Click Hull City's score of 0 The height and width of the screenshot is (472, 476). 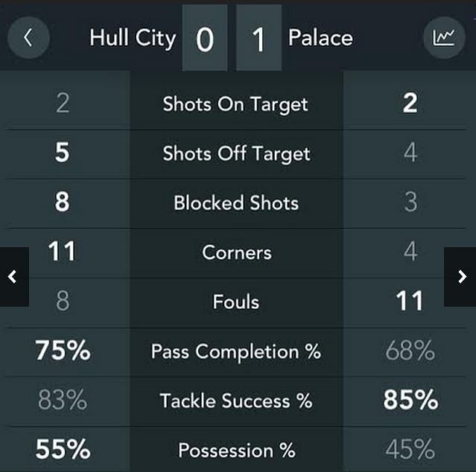click(x=205, y=38)
